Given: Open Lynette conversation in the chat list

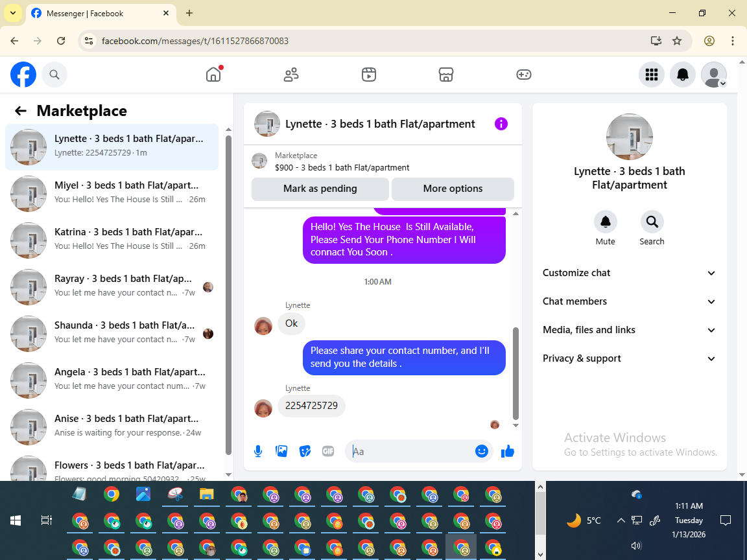Looking at the screenshot, I should coord(112,146).
